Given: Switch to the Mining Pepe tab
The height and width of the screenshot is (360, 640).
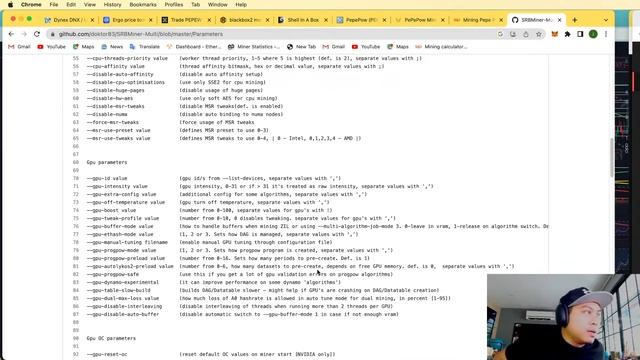Looking at the screenshot, I should pyautogui.click(x=478, y=20).
